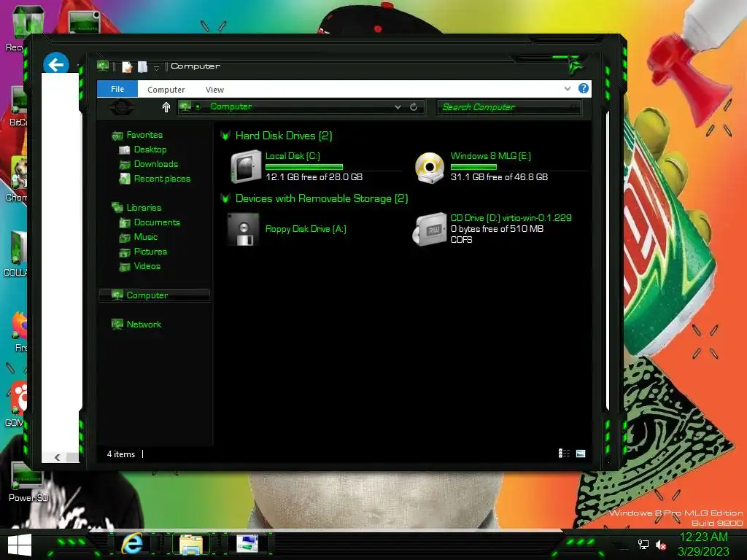Expand the ribbon with the chevron
This screenshot has height=560, width=747.
[x=567, y=88]
